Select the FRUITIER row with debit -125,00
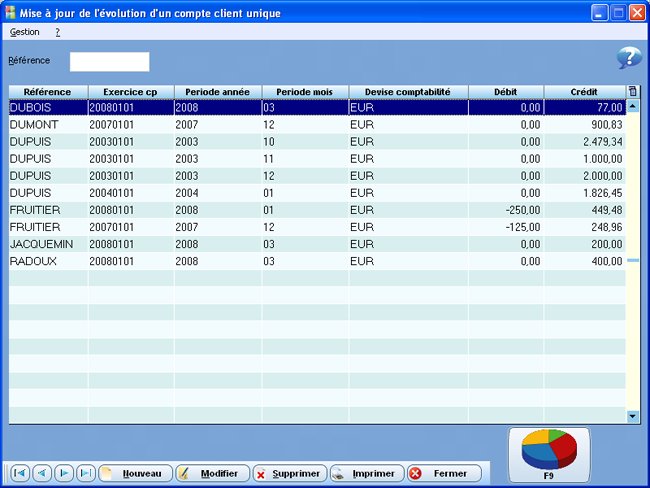The height and width of the screenshot is (488, 650). (317, 227)
